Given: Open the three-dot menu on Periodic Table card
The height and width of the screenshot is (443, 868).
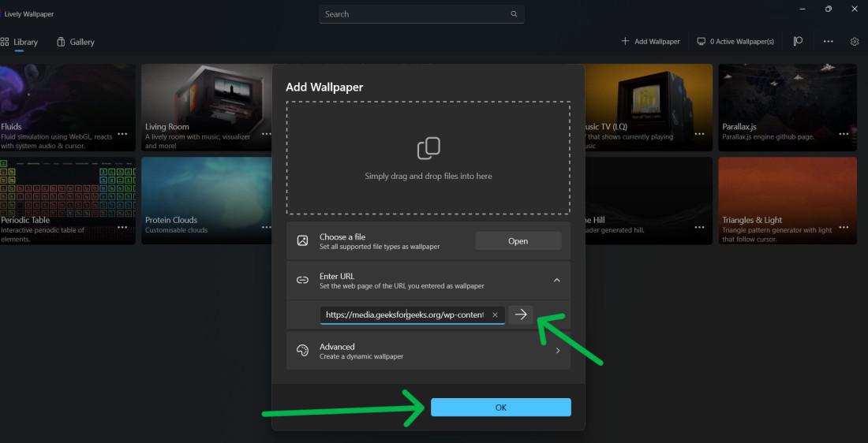Looking at the screenshot, I should tap(122, 227).
